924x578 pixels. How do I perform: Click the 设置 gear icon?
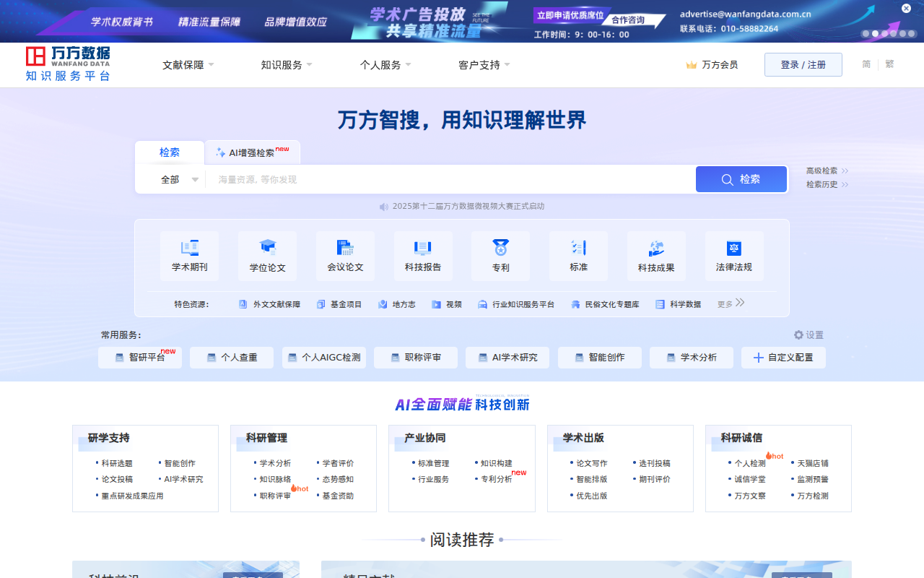798,335
